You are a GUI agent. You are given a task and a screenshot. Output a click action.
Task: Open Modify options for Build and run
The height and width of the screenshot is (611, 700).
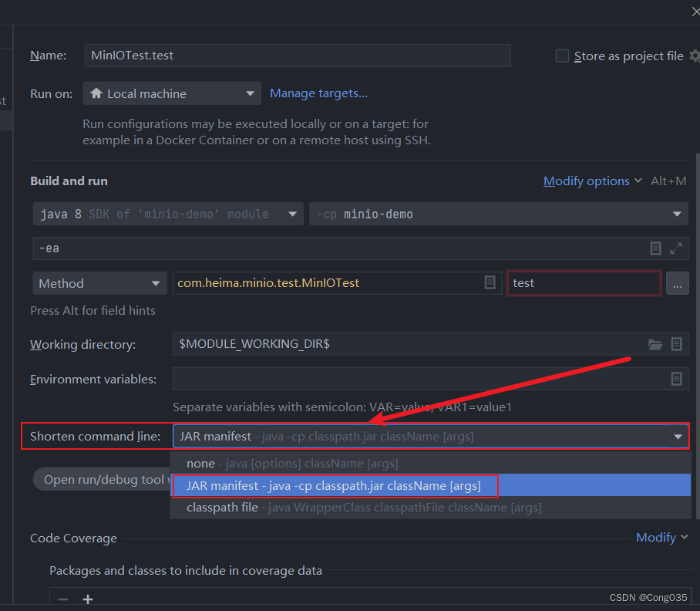click(x=587, y=181)
